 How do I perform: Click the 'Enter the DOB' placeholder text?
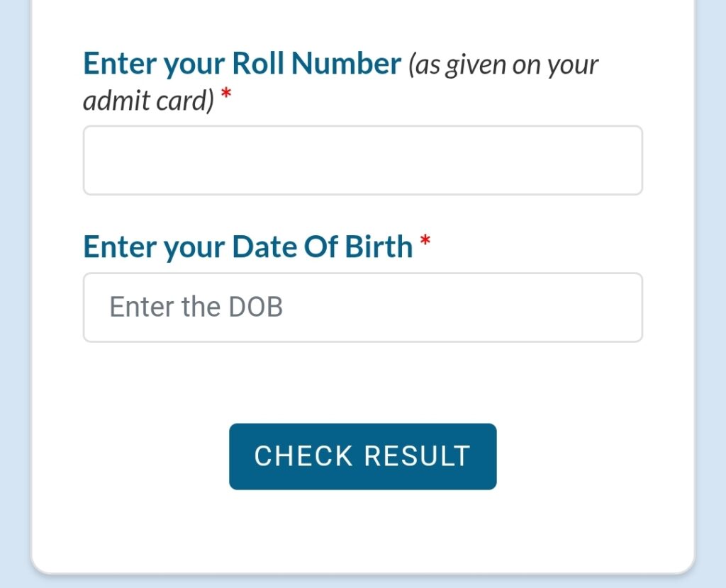(x=196, y=307)
